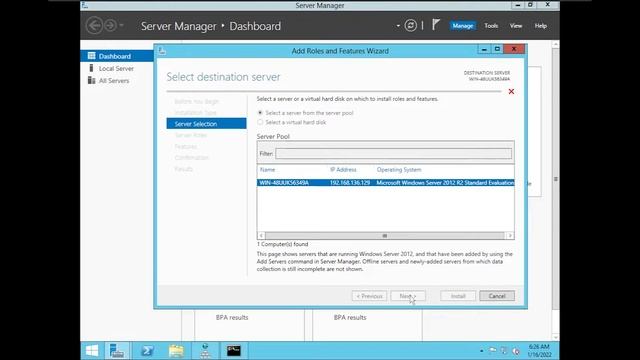Image resolution: width=640 pixels, height=360 pixels.
Task: Click the Install button
Action: pos(458,296)
